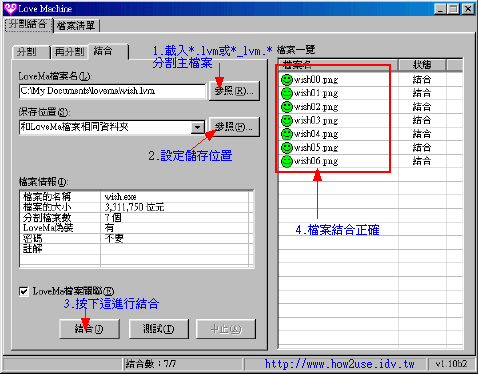Minimize the Love Machine window
Image resolution: width=478 pixels, height=374 pixels.
tap(440, 9)
